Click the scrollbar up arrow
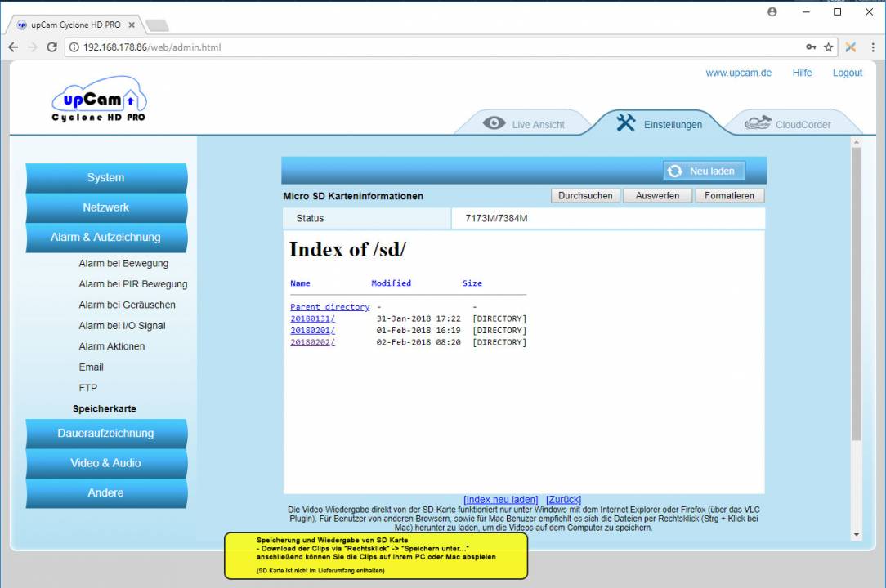Screen dimensions: 886x588 pyautogui.click(x=856, y=143)
